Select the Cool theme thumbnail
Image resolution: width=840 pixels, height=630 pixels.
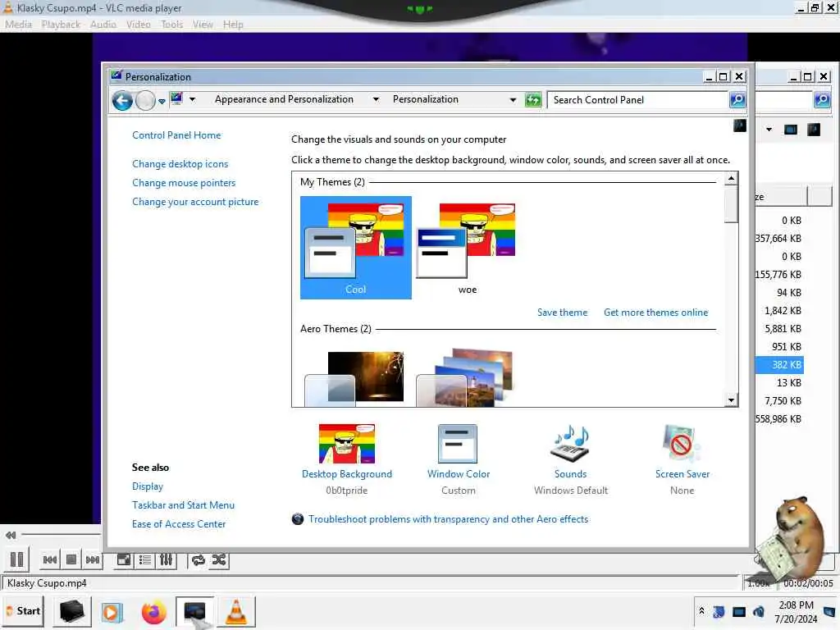point(356,247)
